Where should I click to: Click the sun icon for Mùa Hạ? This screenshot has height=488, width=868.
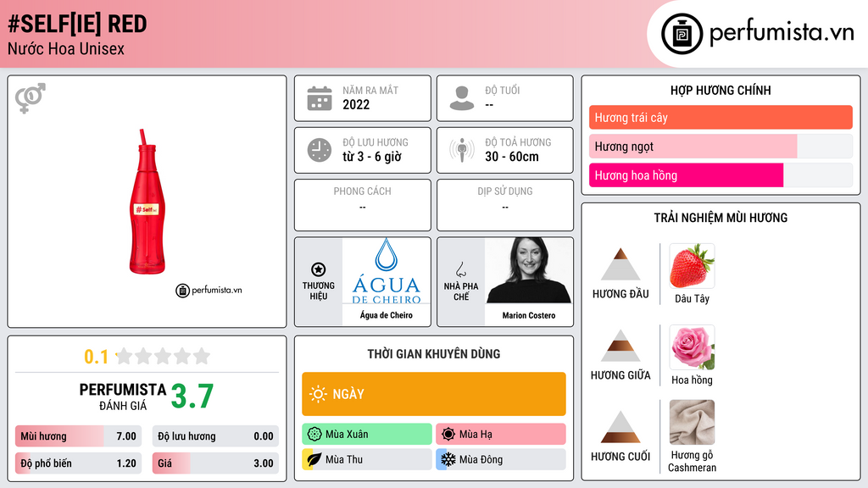coord(448,435)
